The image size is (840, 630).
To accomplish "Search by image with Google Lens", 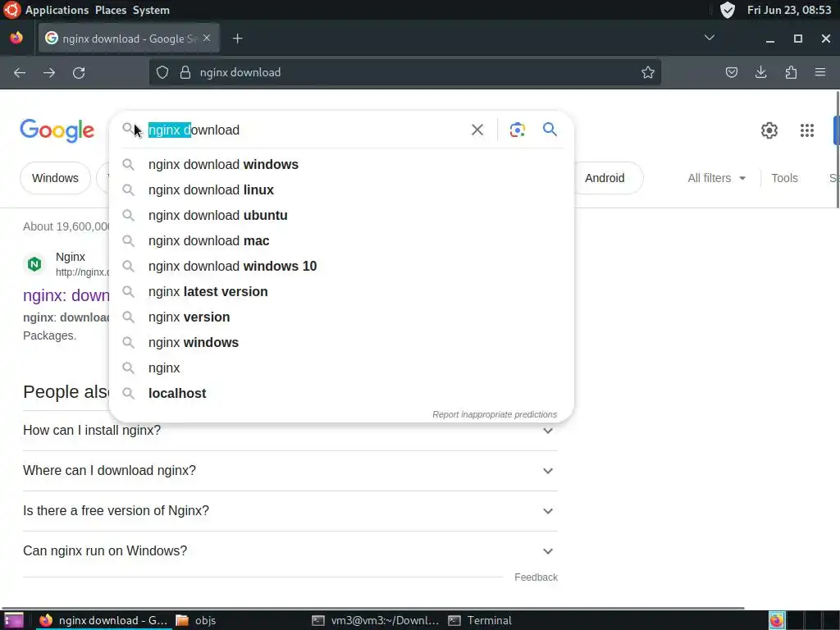I will pyautogui.click(x=517, y=130).
